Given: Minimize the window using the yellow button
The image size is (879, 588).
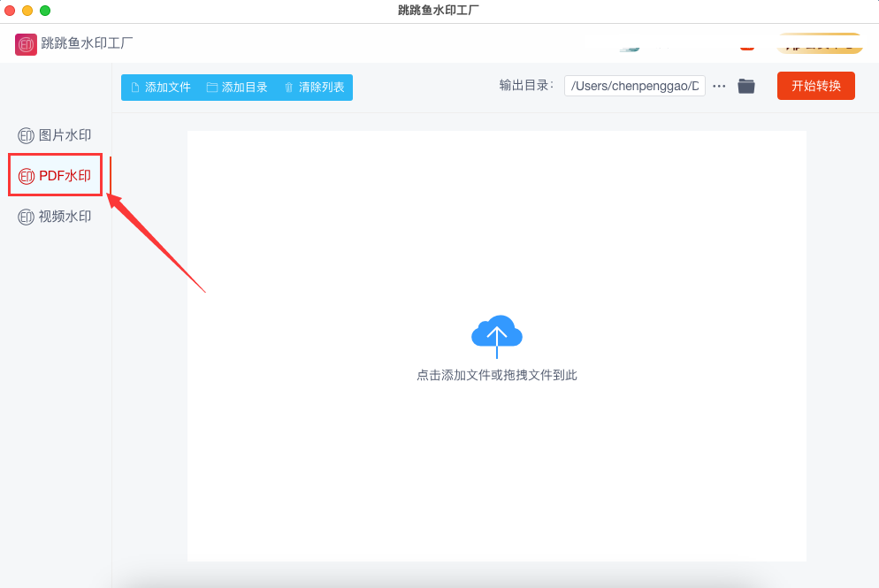Looking at the screenshot, I should pos(27,11).
